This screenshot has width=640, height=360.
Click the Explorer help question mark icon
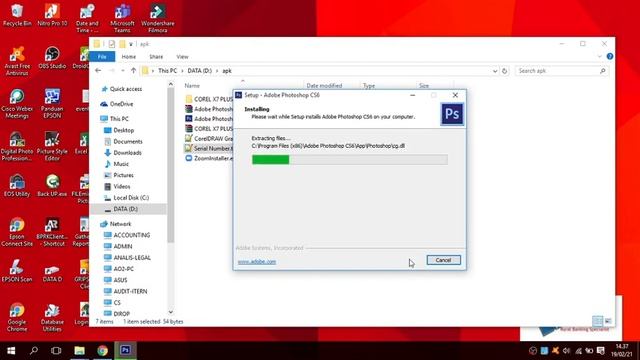tap(610, 56)
